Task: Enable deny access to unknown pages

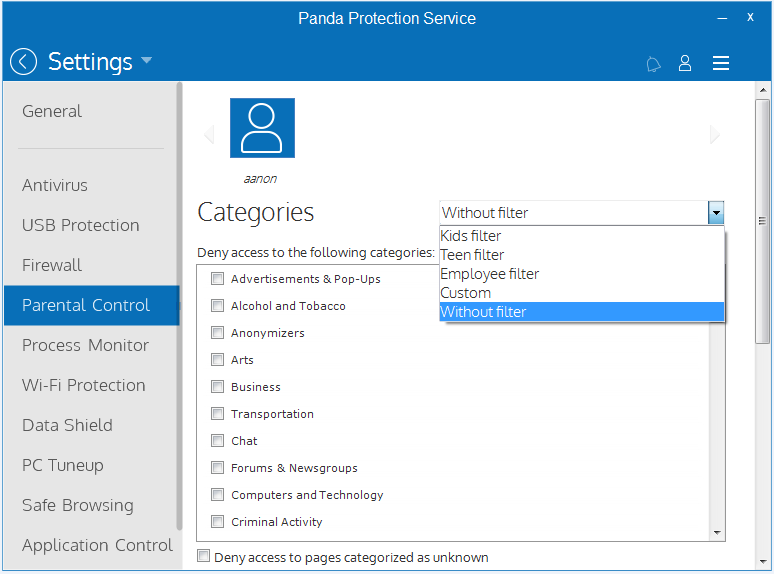Action: pyautogui.click(x=203, y=556)
